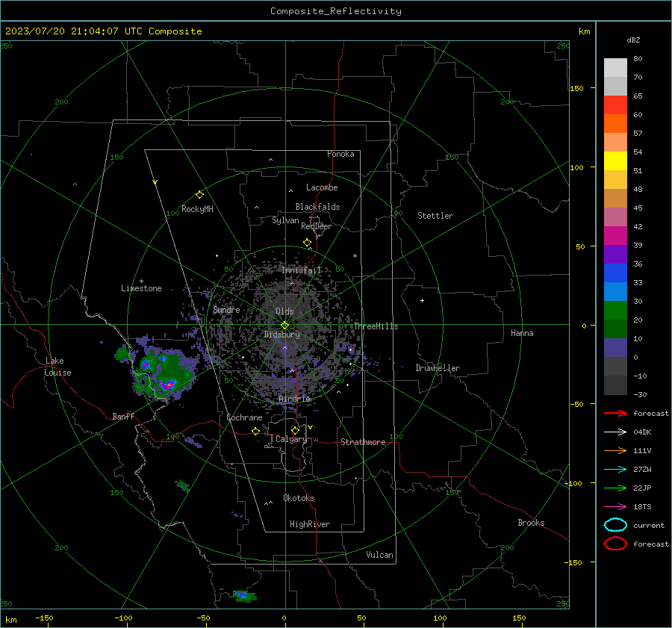Image resolution: width=672 pixels, height=628 pixels.
Task: Click the Banff label
Action: tap(123, 416)
